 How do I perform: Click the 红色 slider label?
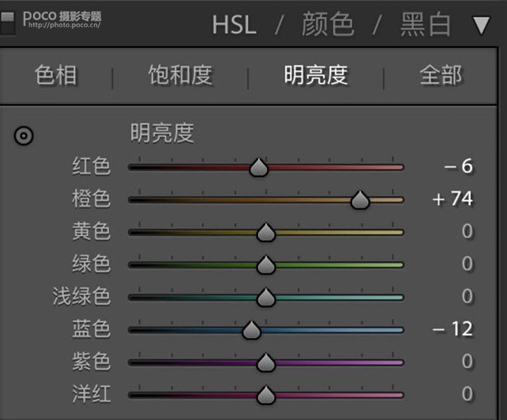point(92,166)
